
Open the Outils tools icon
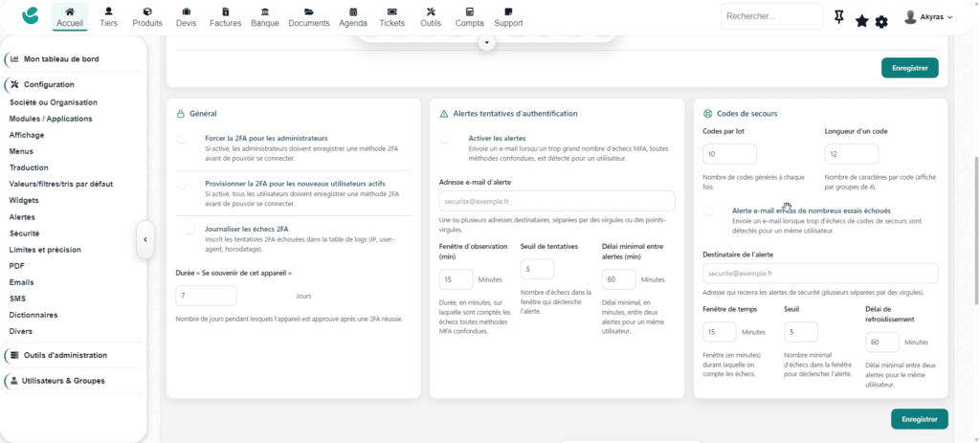pyautogui.click(x=431, y=11)
